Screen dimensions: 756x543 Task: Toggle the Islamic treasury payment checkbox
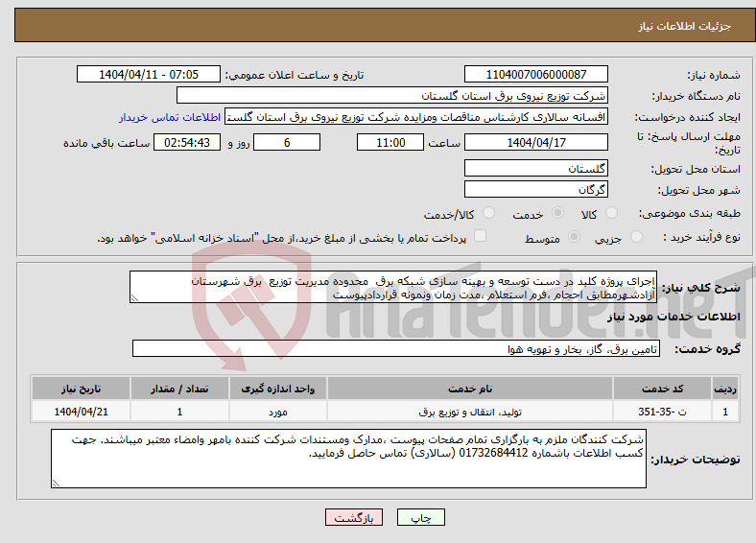click(x=480, y=235)
